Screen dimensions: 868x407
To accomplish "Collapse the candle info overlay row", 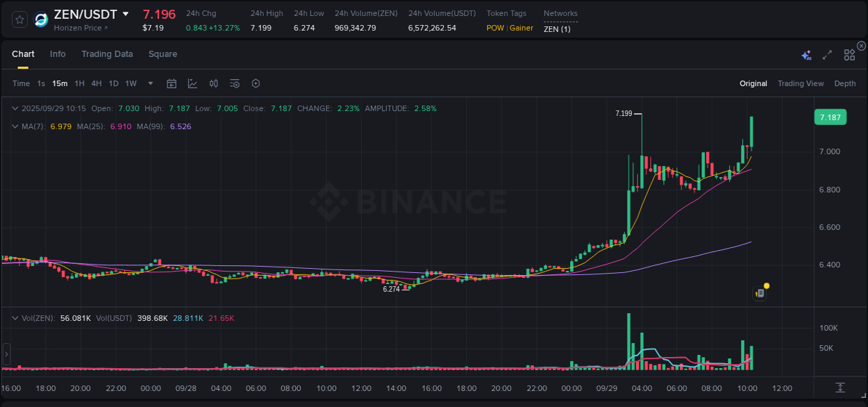I will point(15,108).
